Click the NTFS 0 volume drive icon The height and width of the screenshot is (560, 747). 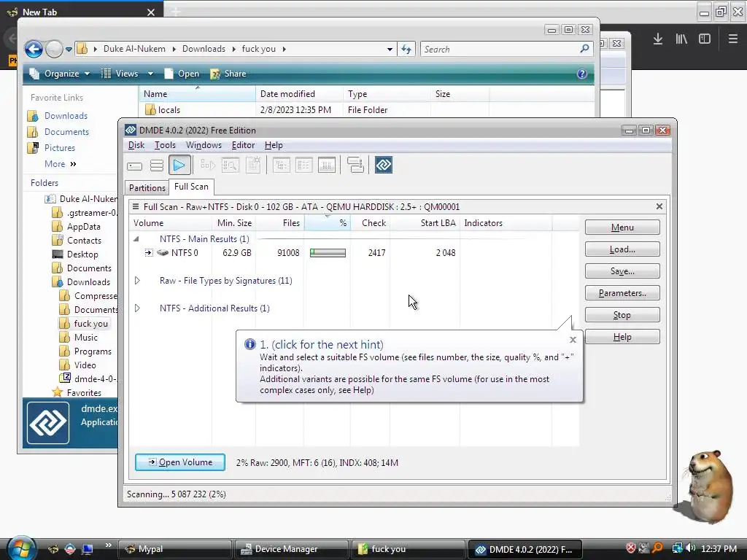click(163, 252)
